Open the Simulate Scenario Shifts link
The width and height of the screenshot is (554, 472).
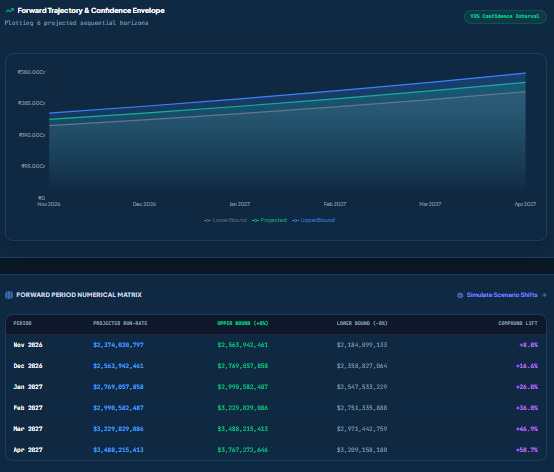coord(502,295)
